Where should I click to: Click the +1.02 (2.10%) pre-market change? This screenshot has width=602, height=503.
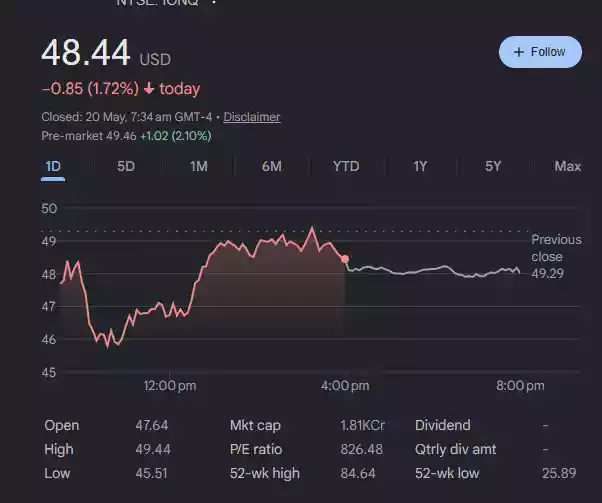pos(175,136)
